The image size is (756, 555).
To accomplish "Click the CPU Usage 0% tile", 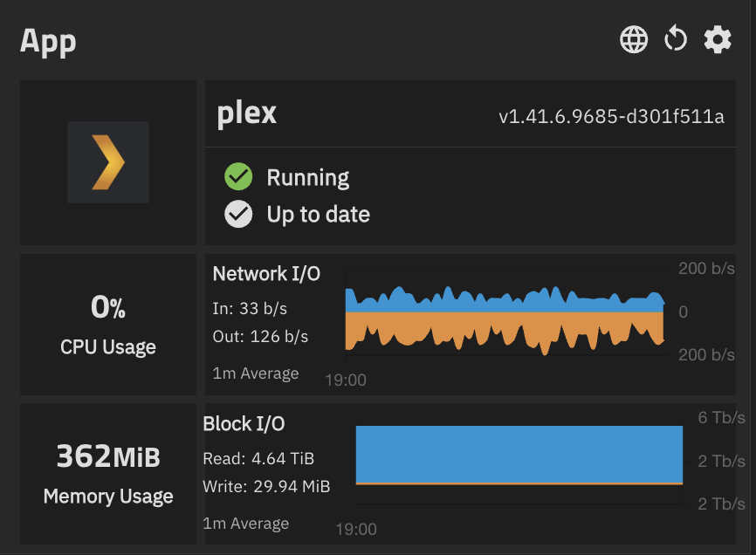I will coord(108,325).
